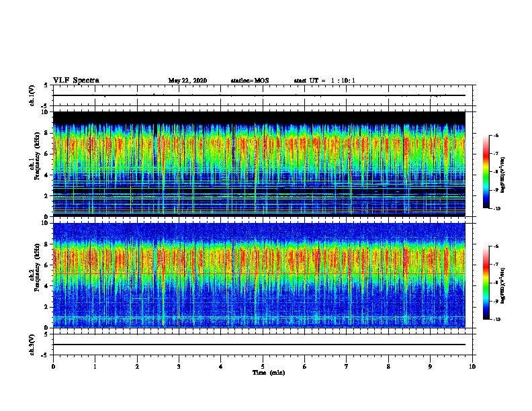Click the date "May 22, 2020"

pyautogui.click(x=187, y=81)
